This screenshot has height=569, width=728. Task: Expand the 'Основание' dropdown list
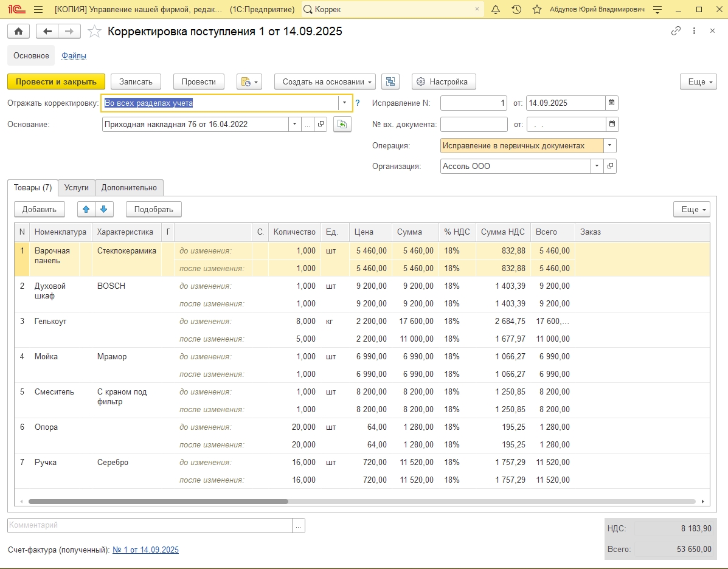click(x=294, y=125)
